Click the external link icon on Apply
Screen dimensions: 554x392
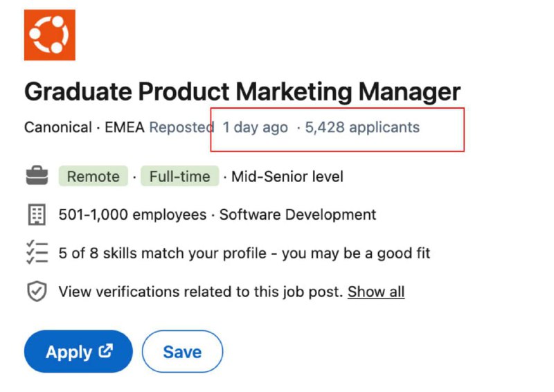click(x=106, y=350)
